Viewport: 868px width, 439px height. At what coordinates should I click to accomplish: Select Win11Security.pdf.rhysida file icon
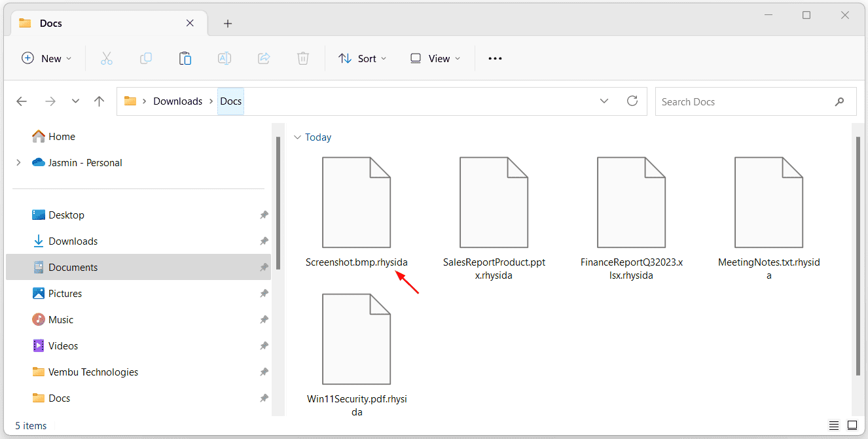click(x=356, y=339)
